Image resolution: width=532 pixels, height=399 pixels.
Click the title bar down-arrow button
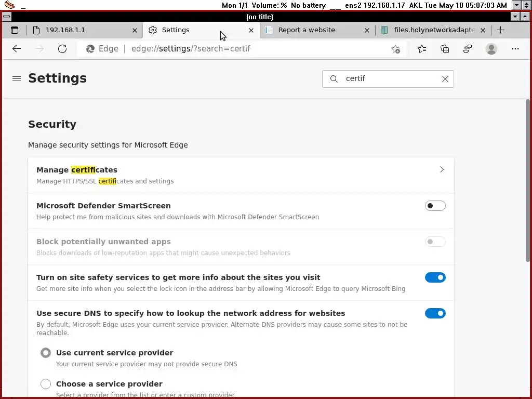click(515, 17)
